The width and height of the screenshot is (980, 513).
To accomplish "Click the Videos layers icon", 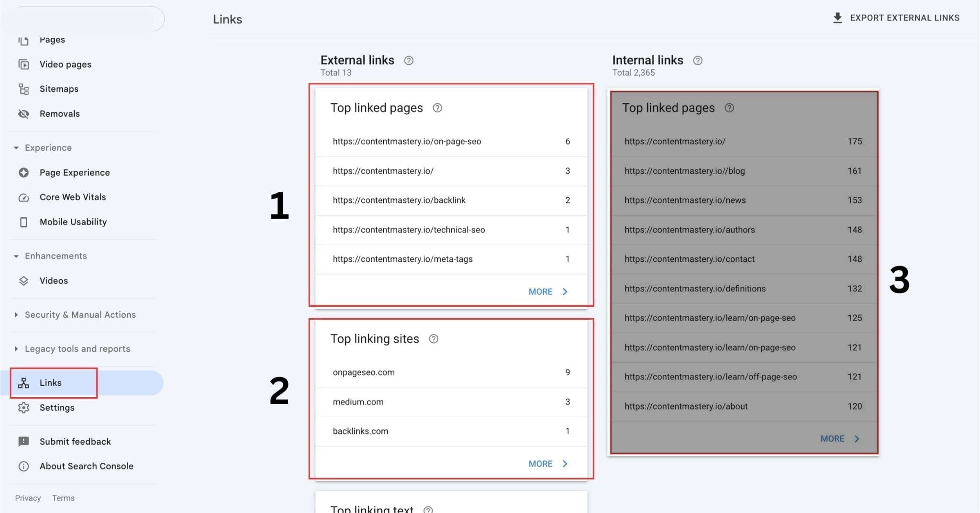I will [23, 281].
